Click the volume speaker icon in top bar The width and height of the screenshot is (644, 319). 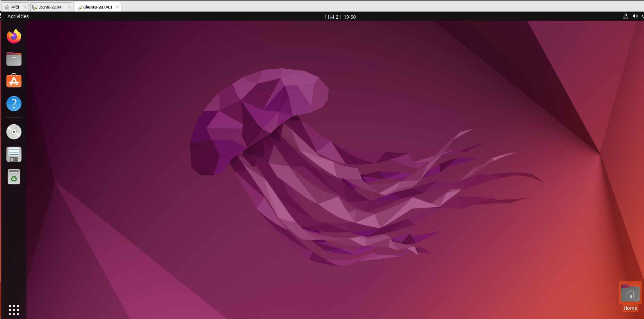pyautogui.click(x=635, y=16)
